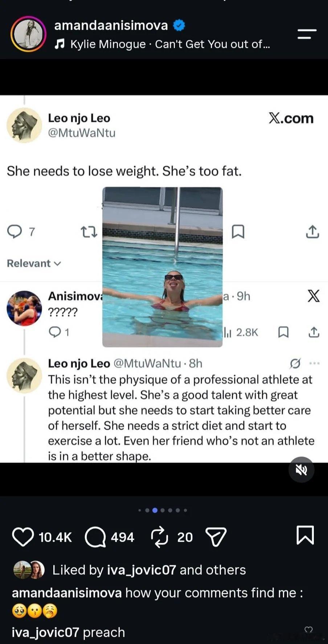The width and height of the screenshot is (328, 644).
Task: Open iva_jovic07 from Liked by text
Action: tap(142, 570)
